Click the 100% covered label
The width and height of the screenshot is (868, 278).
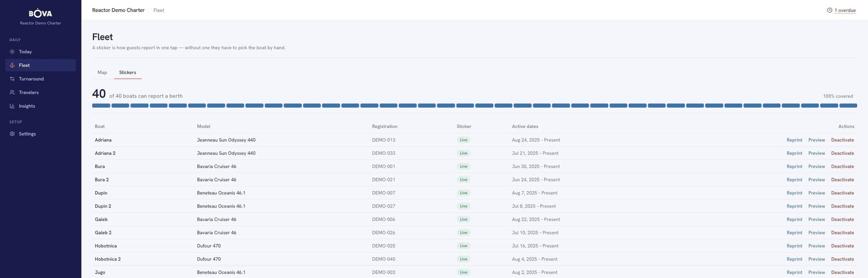[838, 97]
